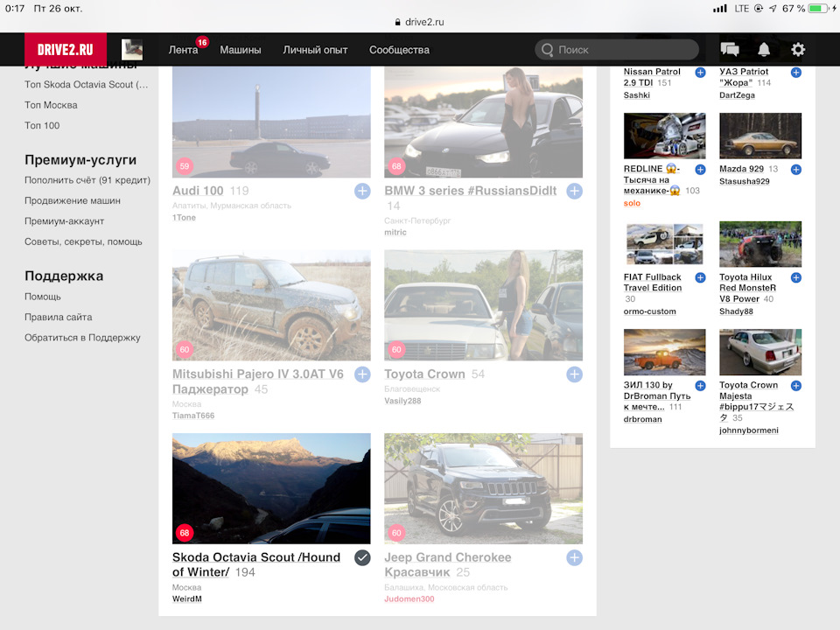Open Продвижение машин link
Image resolution: width=840 pixels, height=630 pixels.
(x=73, y=200)
